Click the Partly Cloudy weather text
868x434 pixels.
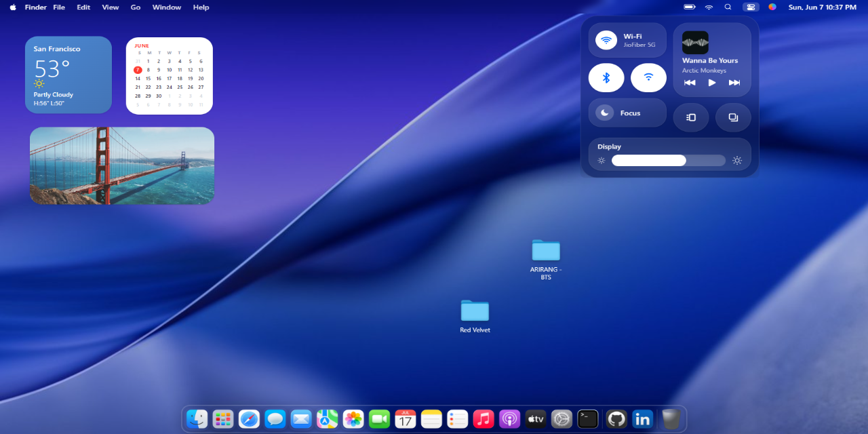(x=54, y=95)
